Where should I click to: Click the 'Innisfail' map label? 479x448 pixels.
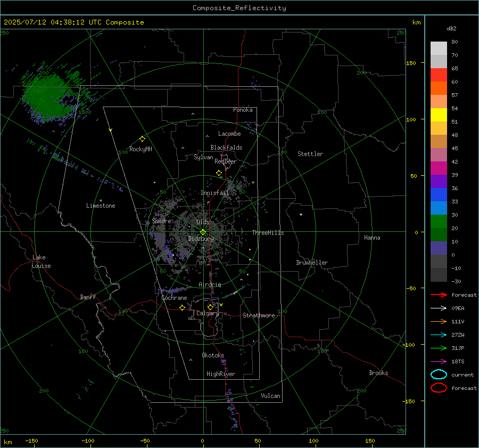(x=215, y=193)
